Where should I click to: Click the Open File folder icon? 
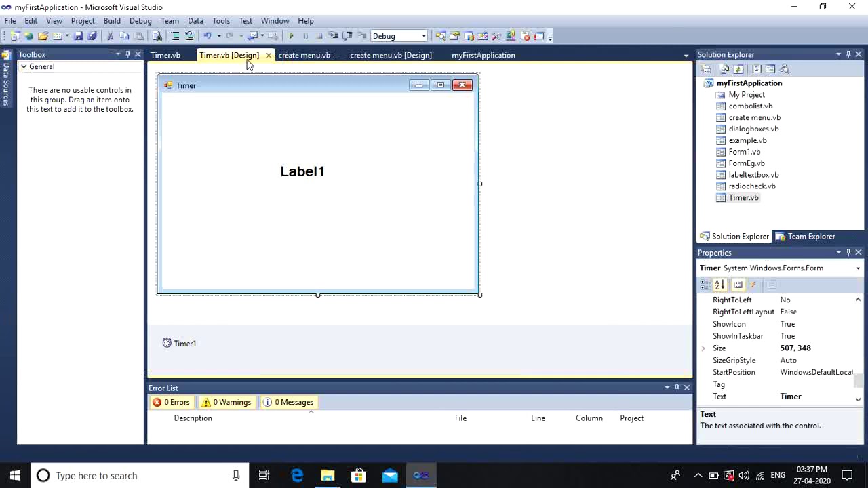(x=43, y=36)
